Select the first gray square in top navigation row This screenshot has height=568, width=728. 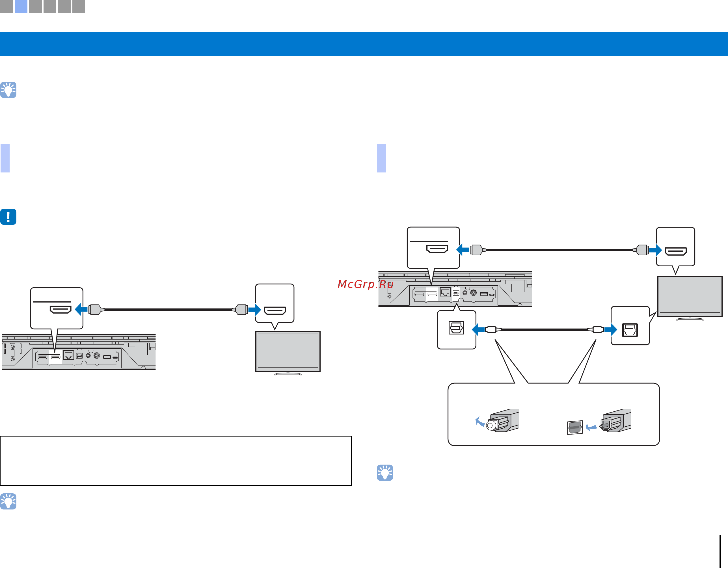(x=6, y=6)
